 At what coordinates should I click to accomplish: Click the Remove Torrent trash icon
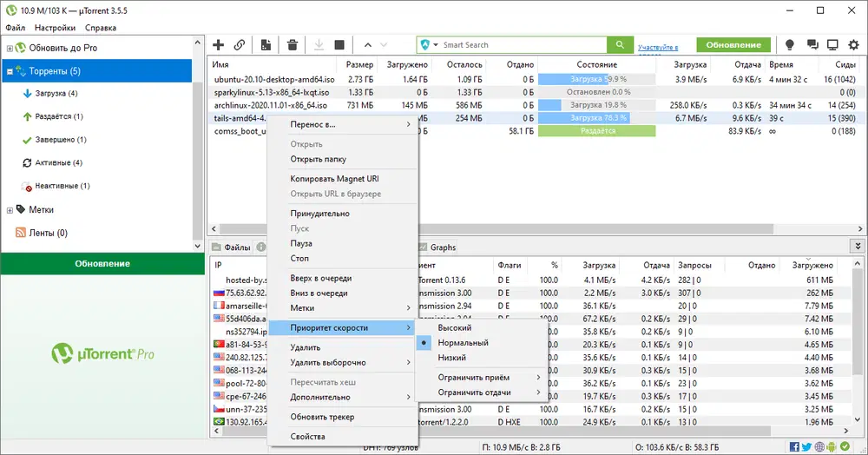pos(293,45)
